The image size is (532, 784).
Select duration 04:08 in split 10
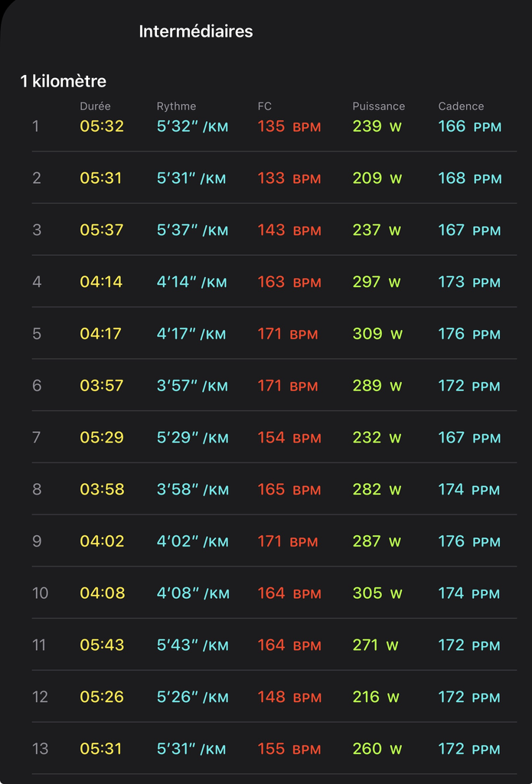tap(102, 593)
